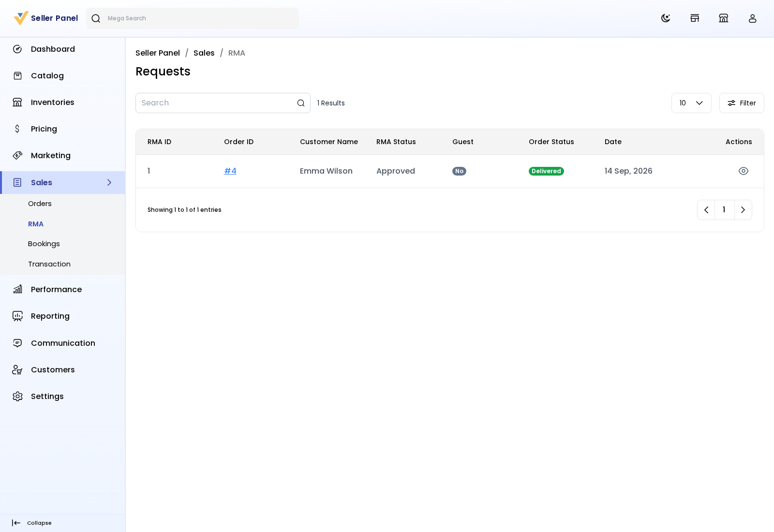This screenshot has width=774, height=532.
Task: Open the 10 per page dropdown
Action: [x=691, y=103]
